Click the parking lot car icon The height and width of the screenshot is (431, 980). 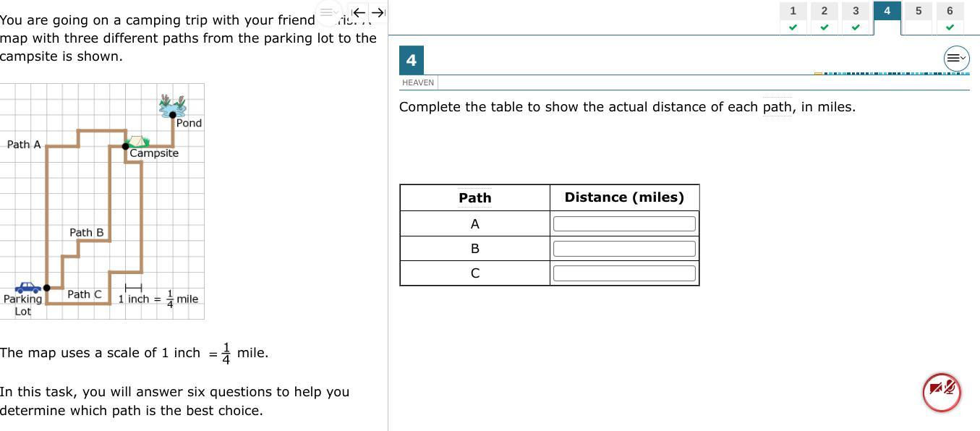(27, 288)
